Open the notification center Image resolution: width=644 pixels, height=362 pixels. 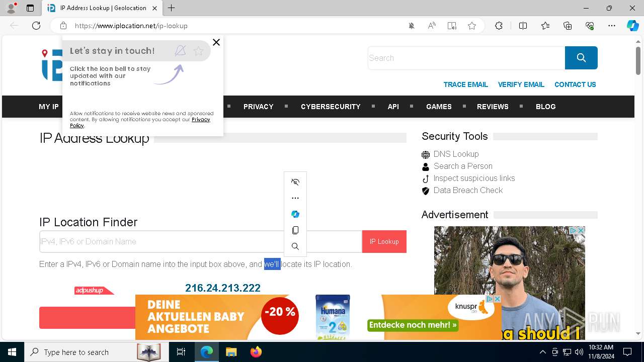click(x=627, y=352)
